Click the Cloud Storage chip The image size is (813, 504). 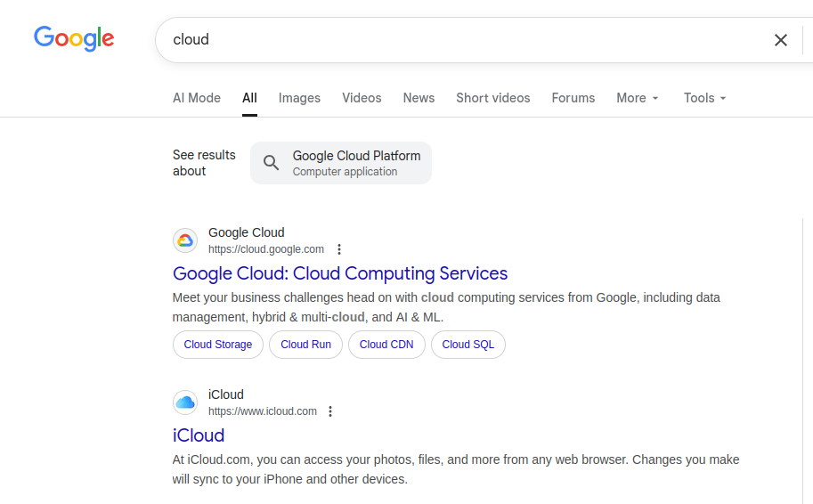(218, 345)
